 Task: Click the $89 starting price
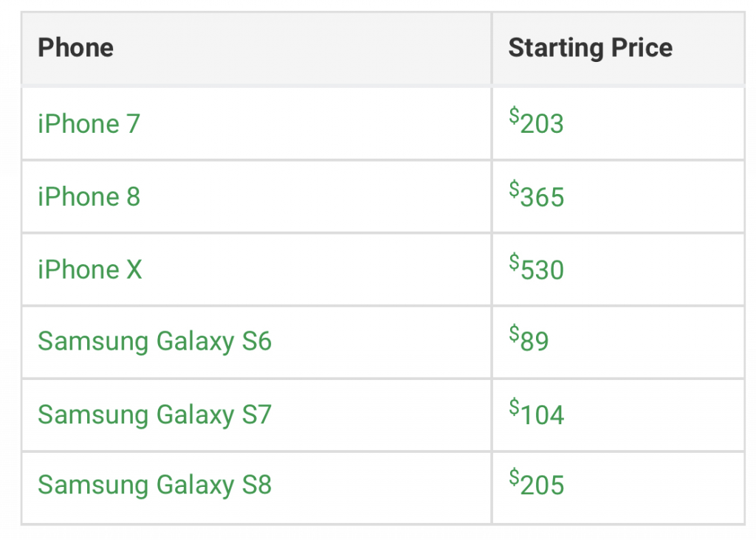point(529,339)
